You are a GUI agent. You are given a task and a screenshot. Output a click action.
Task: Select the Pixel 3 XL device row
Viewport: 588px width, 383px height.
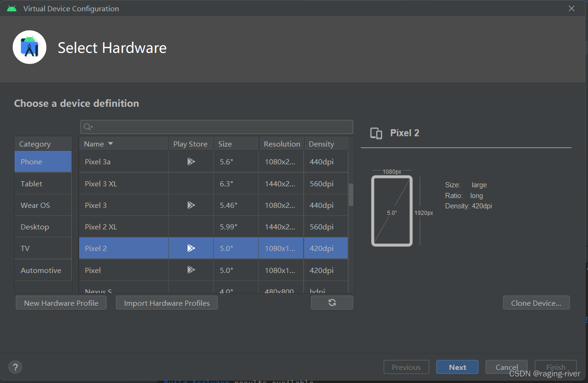tap(213, 184)
